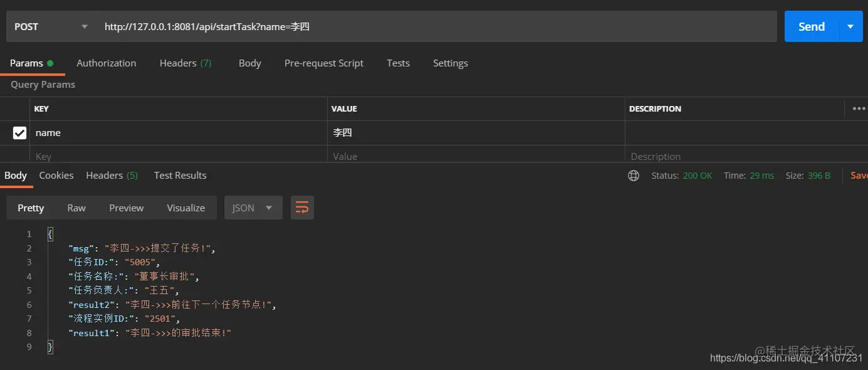
Task: Click the Query Params heading
Action: (43, 85)
